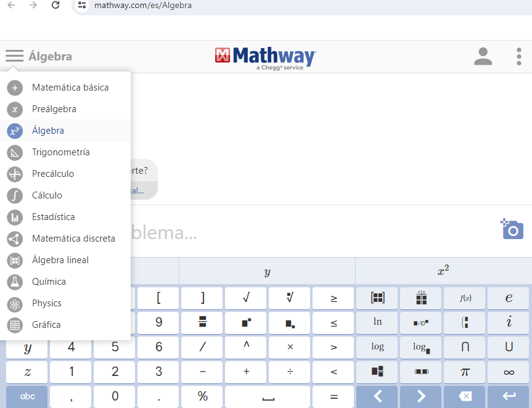The image size is (532, 408).
Task: Tap the greater-than-or-equal ≥ key
Action: pos(334,298)
